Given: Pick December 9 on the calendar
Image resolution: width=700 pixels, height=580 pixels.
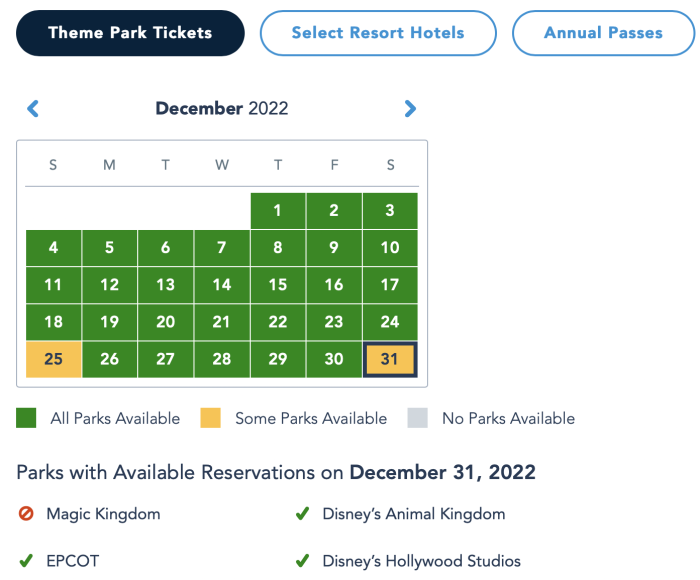Looking at the screenshot, I should click(334, 248).
